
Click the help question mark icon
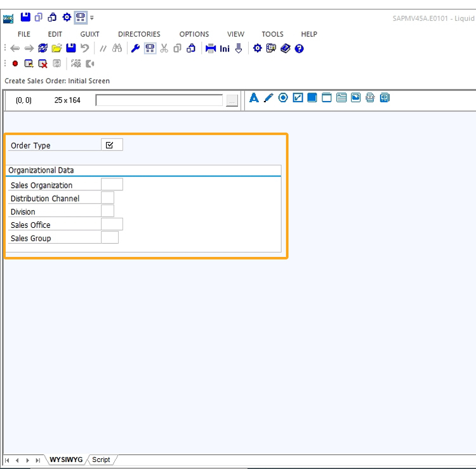click(299, 48)
